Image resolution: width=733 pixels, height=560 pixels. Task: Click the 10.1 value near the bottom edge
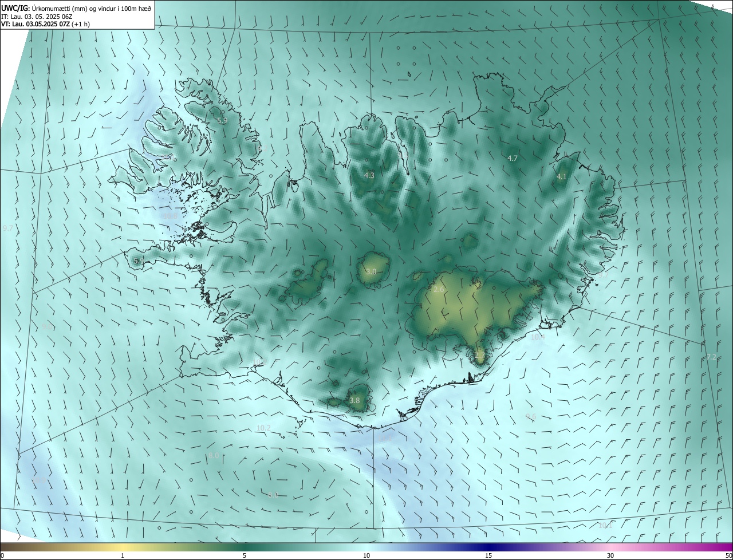pyautogui.click(x=605, y=525)
